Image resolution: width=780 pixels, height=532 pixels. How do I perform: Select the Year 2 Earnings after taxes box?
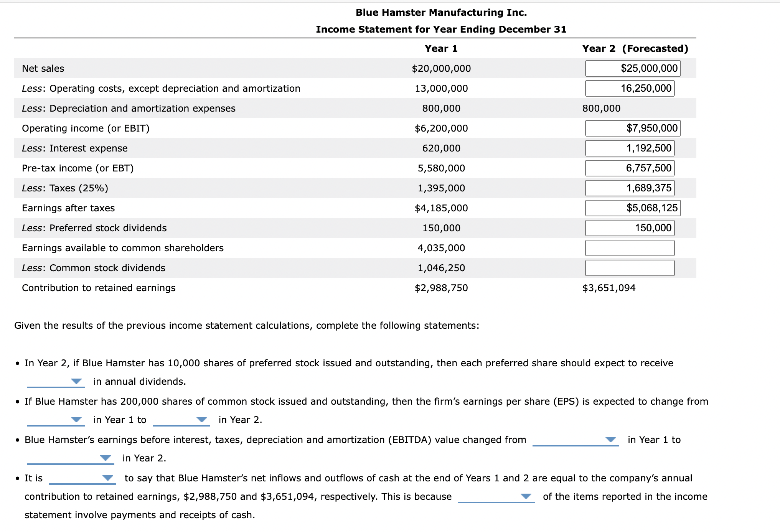(x=632, y=208)
